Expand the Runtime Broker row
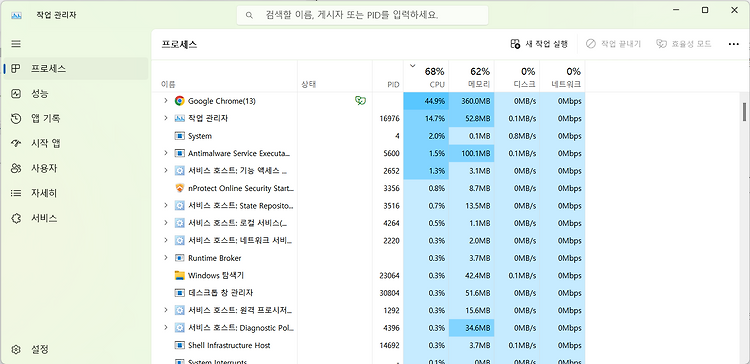Viewport: 750px width, 364px height. click(165, 258)
